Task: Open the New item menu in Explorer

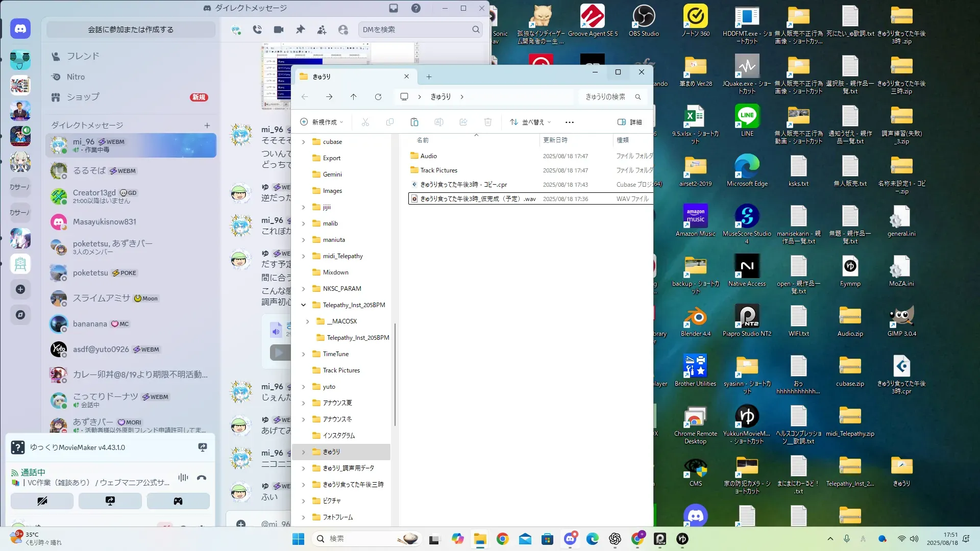Action: pyautogui.click(x=322, y=122)
